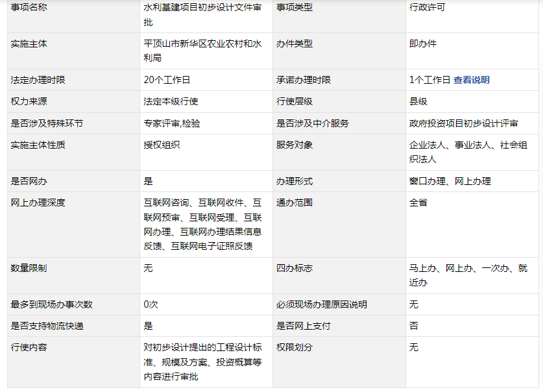543x392 pixels.
Task: Click the 20个工作日 value
Action: 167,80
